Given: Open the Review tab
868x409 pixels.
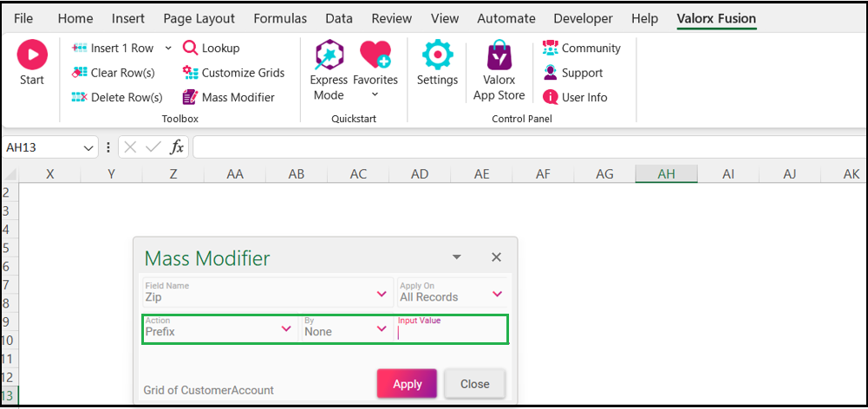Looking at the screenshot, I should click(x=391, y=18).
